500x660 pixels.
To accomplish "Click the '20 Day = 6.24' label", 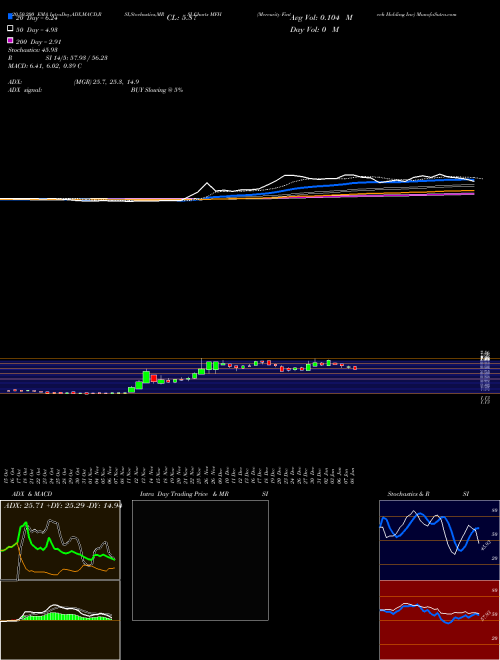I will coord(36,19).
